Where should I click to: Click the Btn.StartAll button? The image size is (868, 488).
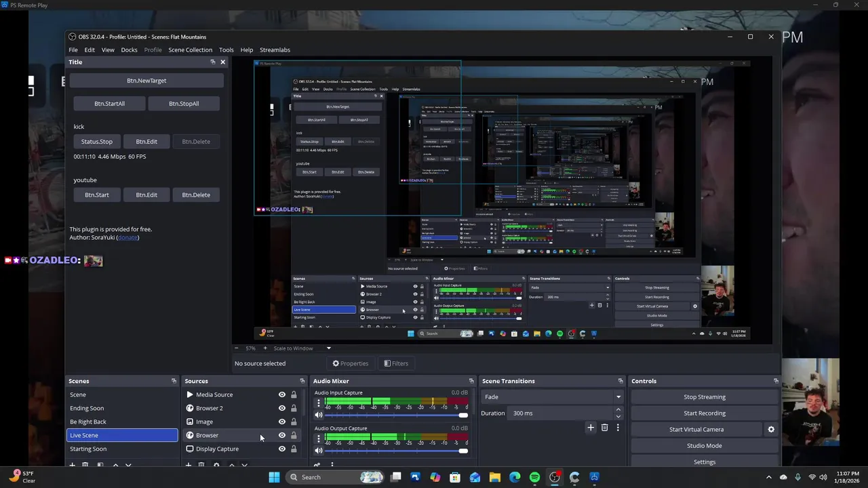click(109, 104)
